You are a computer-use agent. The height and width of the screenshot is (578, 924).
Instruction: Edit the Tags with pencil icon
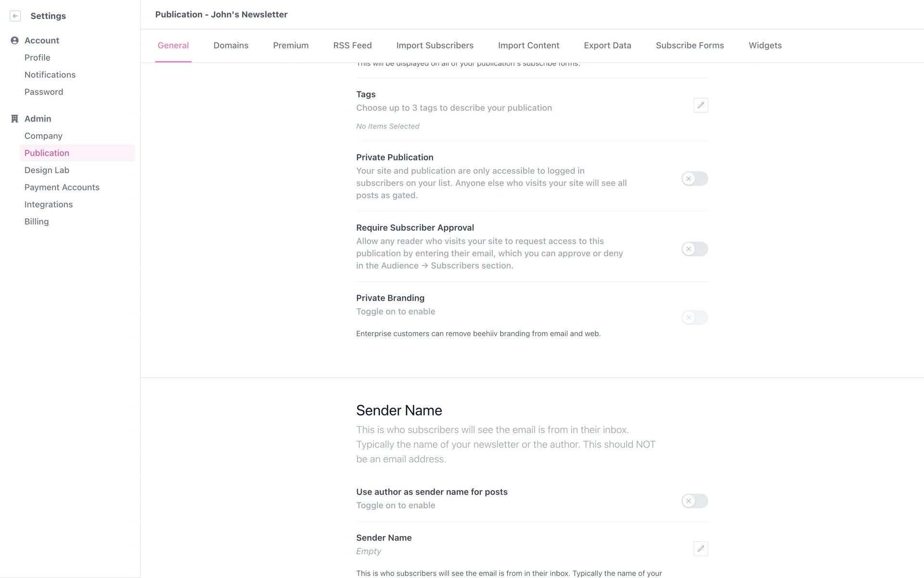[700, 105]
